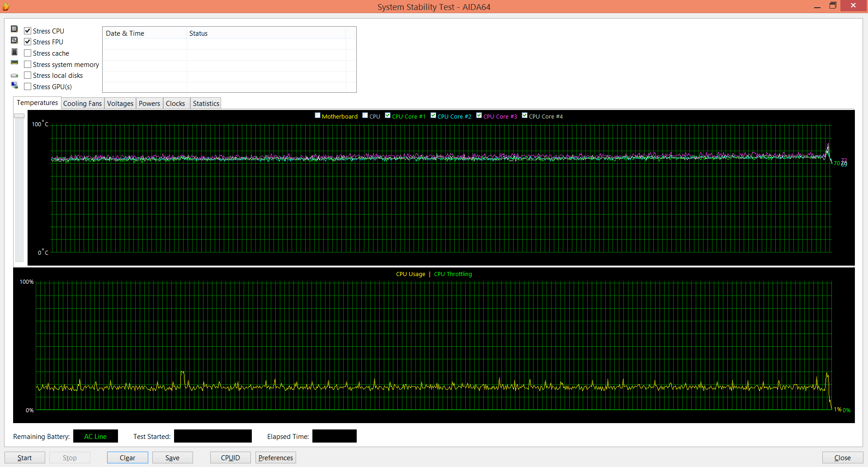Enable the Stress system memory checkbox
The height and width of the screenshot is (467, 868).
(x=28, y=64)
